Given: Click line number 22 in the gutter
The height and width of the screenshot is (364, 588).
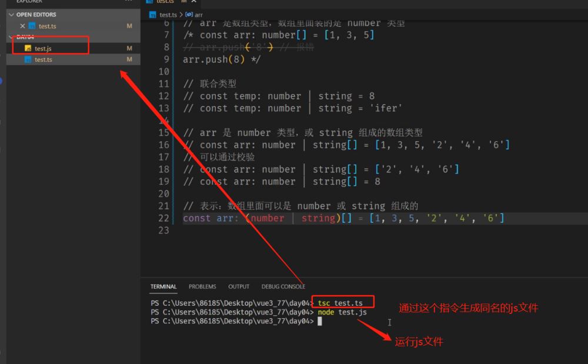Looking at the screenshot, I should coord(164,218).
